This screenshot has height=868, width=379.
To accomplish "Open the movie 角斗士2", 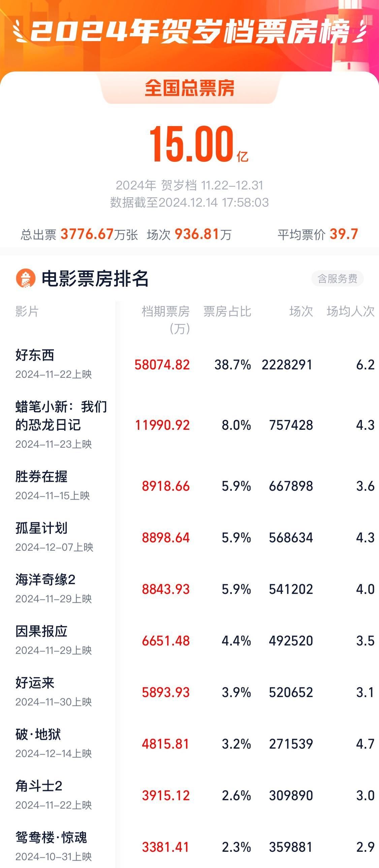I will pos(39,786).
